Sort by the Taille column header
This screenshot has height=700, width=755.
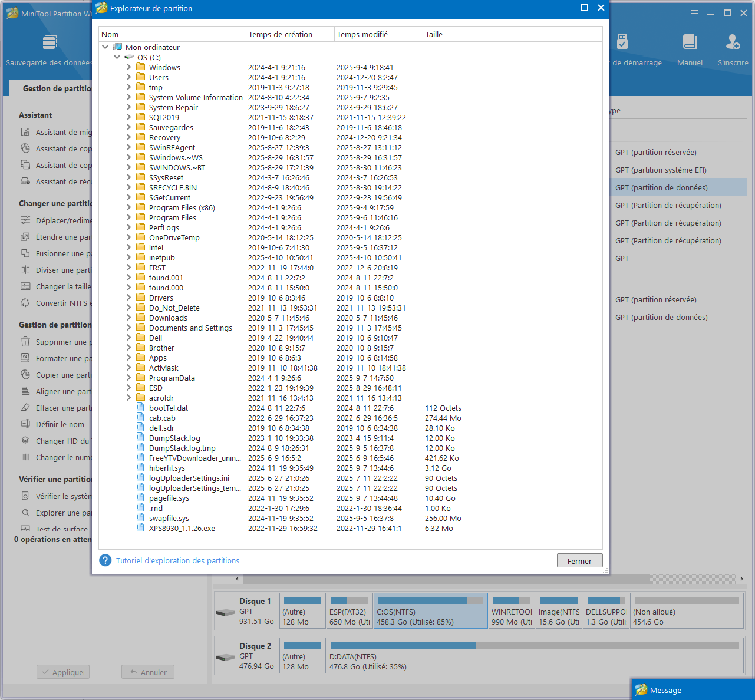coord(512,34)
